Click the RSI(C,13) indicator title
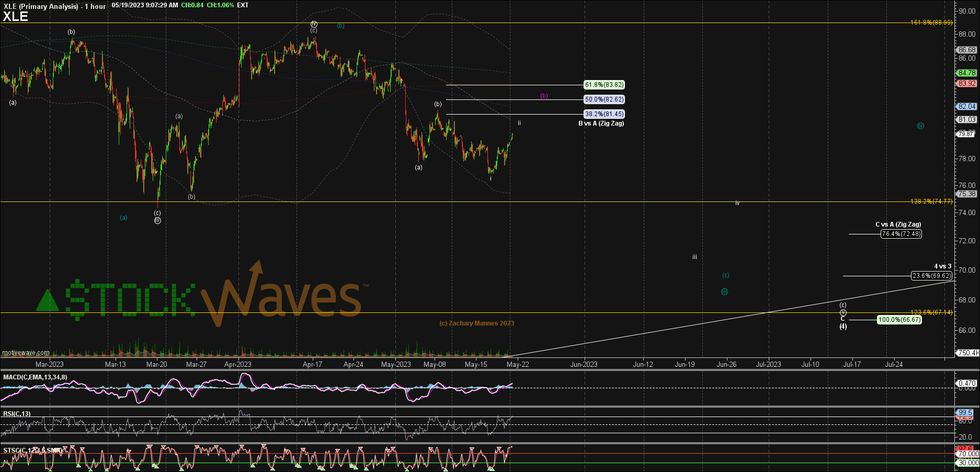 click(x=17, y=414)
